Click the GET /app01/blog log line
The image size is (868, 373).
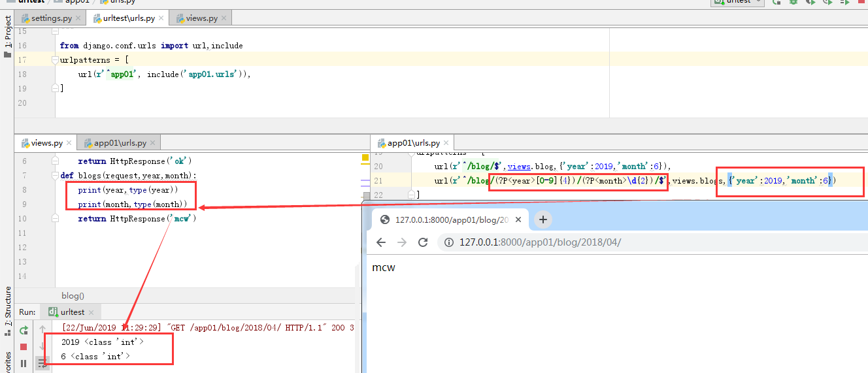point(208,327)
